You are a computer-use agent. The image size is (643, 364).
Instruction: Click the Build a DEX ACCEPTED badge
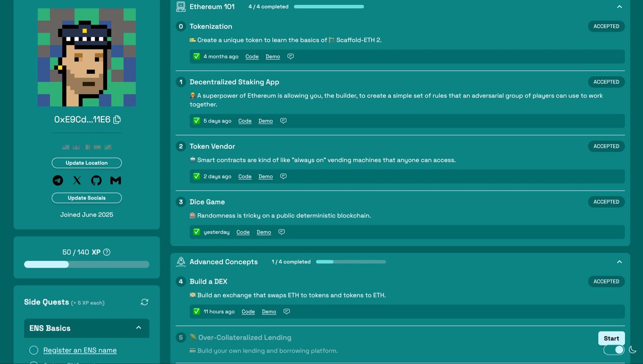tap(606, 282)
